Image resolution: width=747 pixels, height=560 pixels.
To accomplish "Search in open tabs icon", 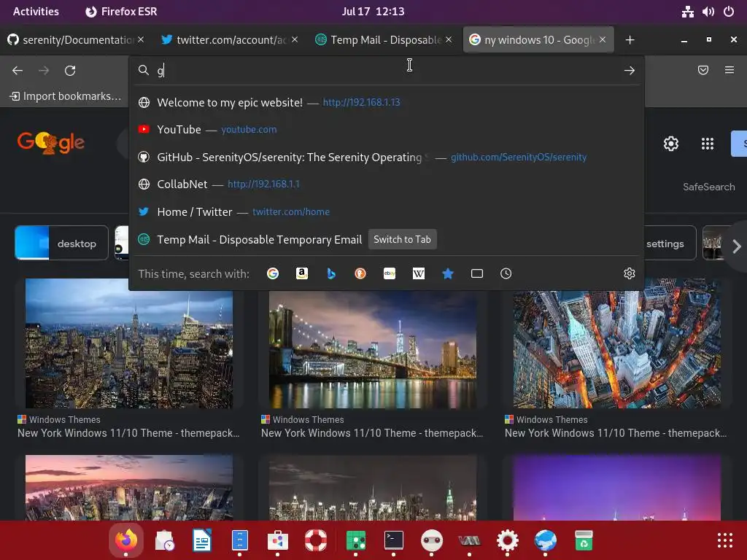I will click(477, 273).
